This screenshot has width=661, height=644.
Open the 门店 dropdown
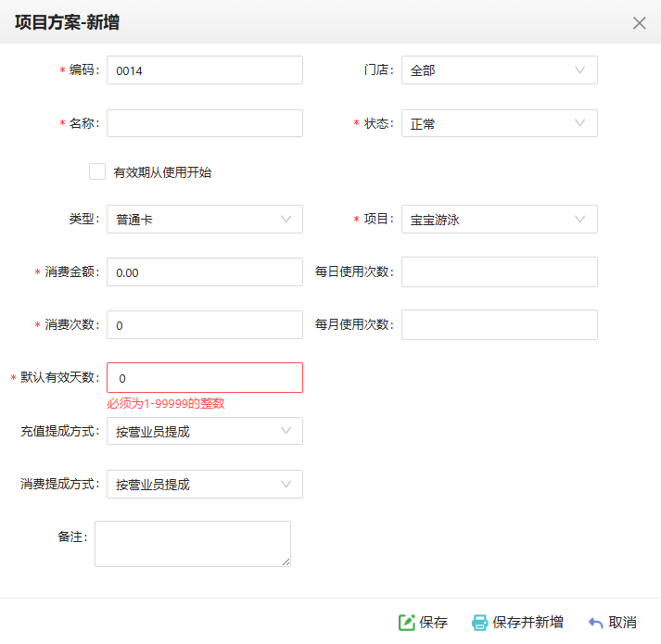(x=499, y=70)
